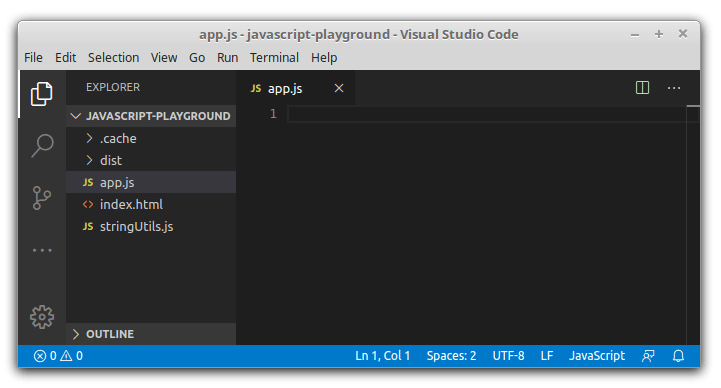The width and height of the screenshot is (721, 388).
Task: Click the feedback icon in status bar
Action: [648, 356]
